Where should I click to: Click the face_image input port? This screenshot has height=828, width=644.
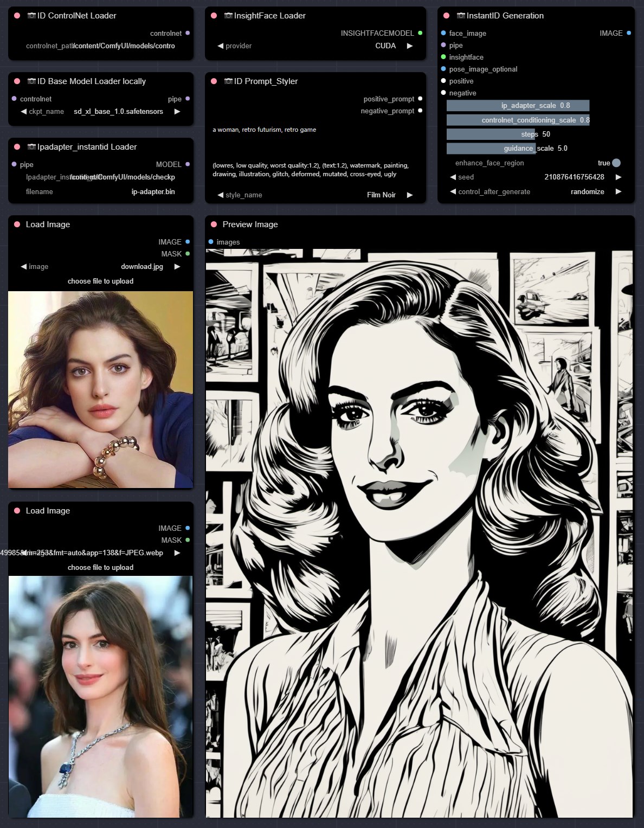tap(443, 33)
